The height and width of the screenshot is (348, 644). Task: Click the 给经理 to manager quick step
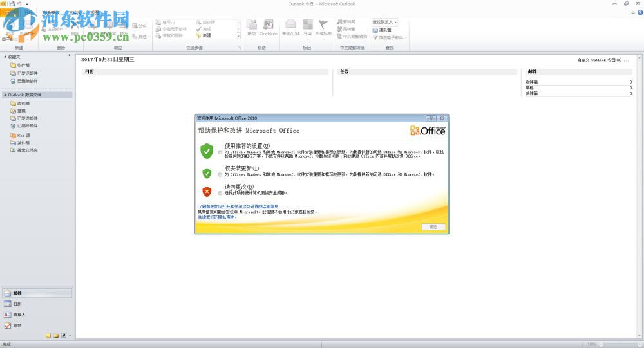tap(205, 23)
